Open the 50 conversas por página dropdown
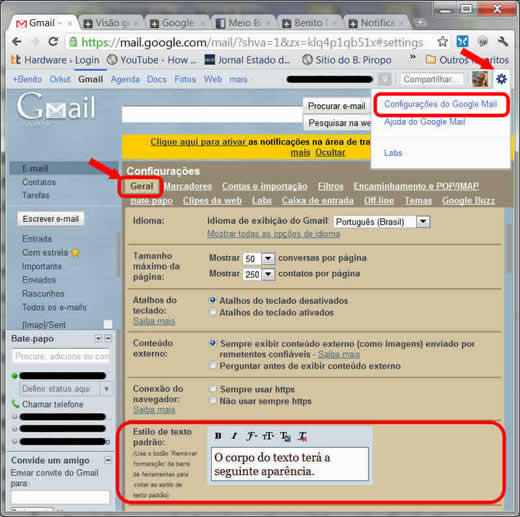The height and width of the screenshot is (517, 520). coord(259,258)
